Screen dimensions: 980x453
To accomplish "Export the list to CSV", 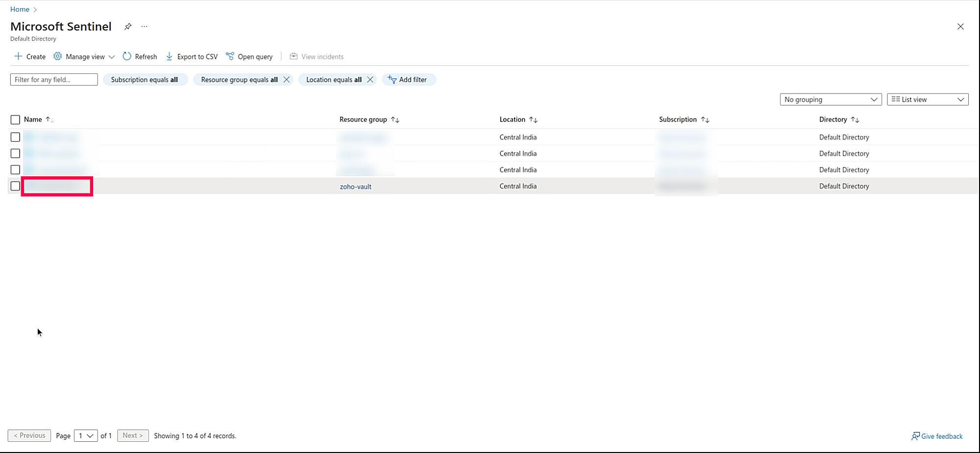I will click(x=192, y=56).
